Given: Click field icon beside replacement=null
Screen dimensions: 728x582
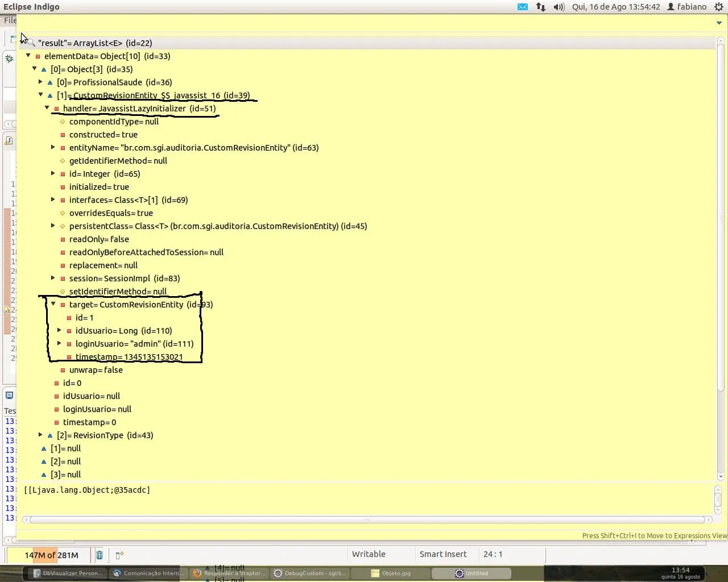Looking at the screenshot, I should point(63,265).
